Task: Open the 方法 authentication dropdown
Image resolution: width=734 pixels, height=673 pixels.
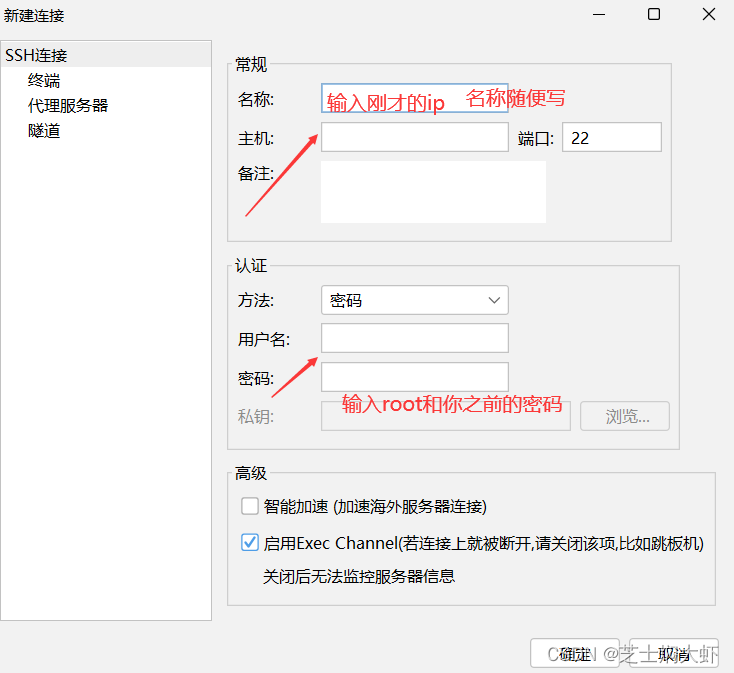Action: pos(415,300)
